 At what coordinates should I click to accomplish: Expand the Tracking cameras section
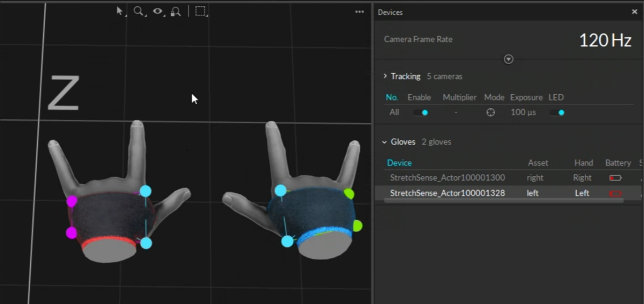(385, 76)
